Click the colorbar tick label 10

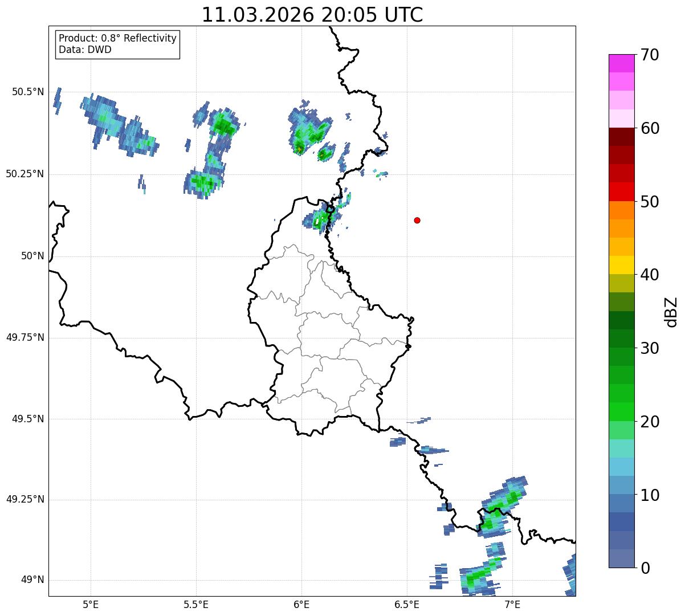[650, 495]
